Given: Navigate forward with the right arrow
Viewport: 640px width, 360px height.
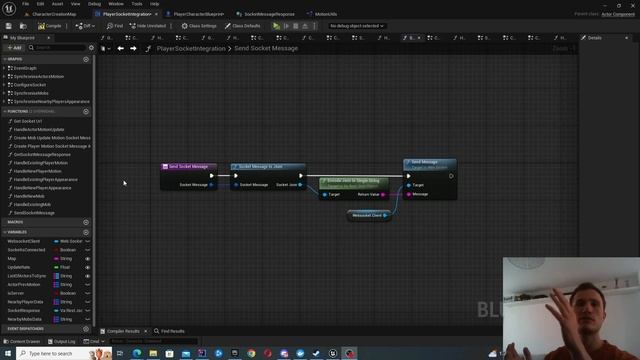Looking at the screenshot, I should tap(133, 48).
